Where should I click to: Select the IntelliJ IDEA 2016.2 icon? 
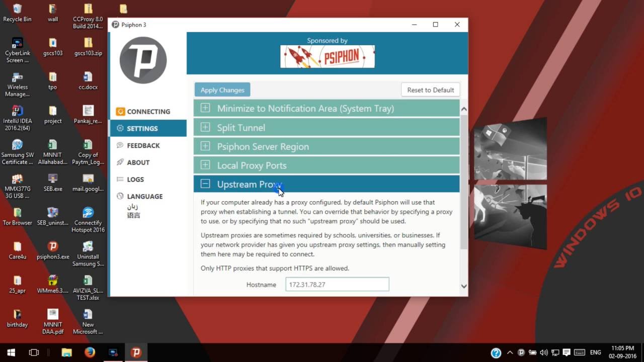click(17, 118)
